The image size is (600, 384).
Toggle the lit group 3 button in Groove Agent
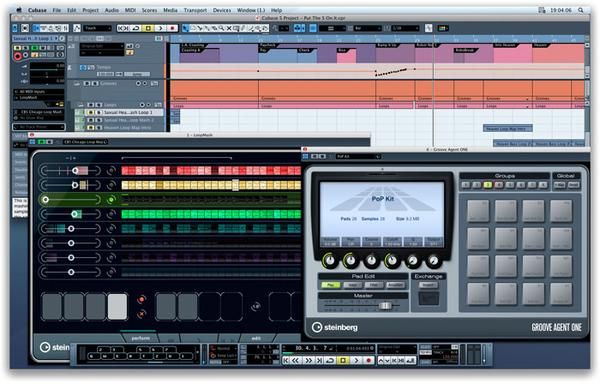point(488,185)
